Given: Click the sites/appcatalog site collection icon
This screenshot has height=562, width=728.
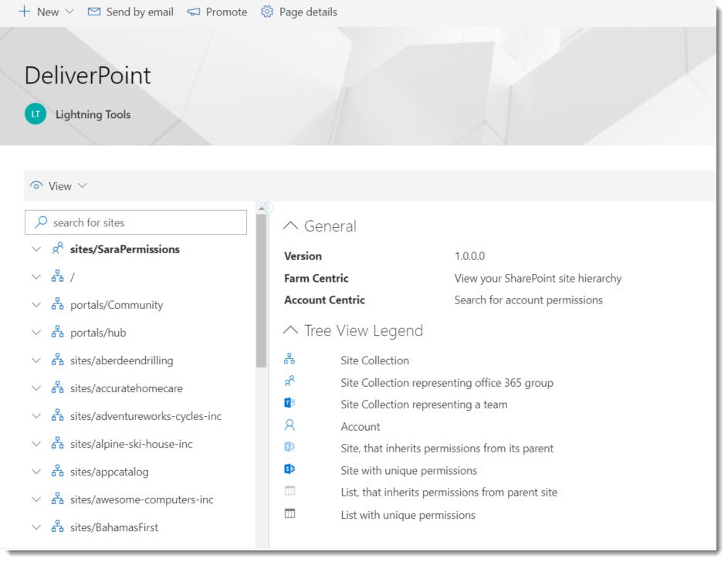Looking at the screenshot, I should [58, 471].
